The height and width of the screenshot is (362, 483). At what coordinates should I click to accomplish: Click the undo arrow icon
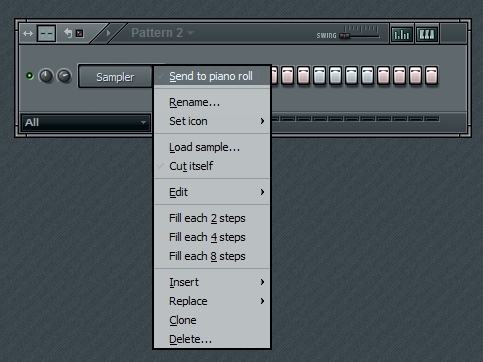pos(68,33)
